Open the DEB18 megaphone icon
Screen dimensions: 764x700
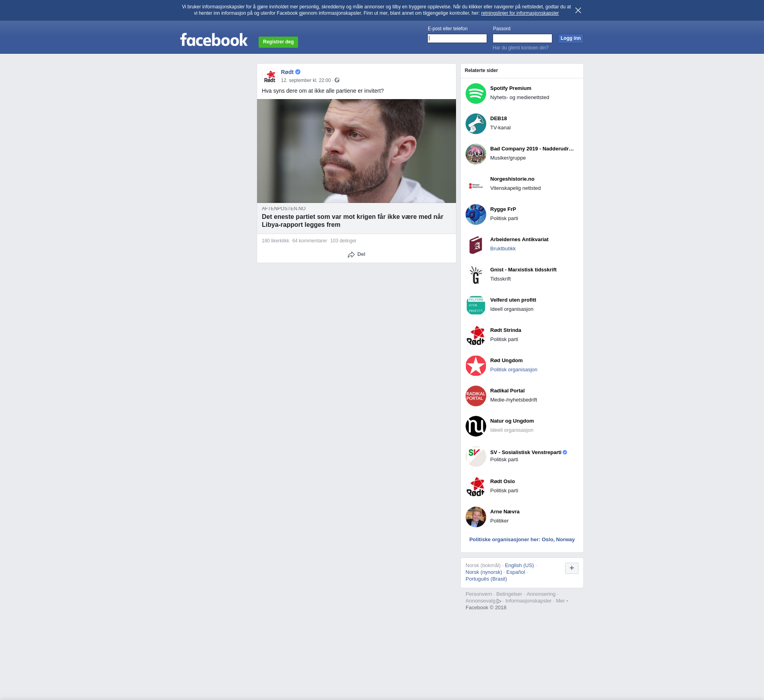476,124
